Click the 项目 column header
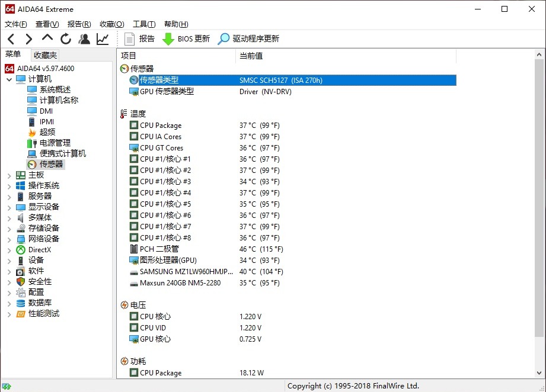 (x=178, y=56)
